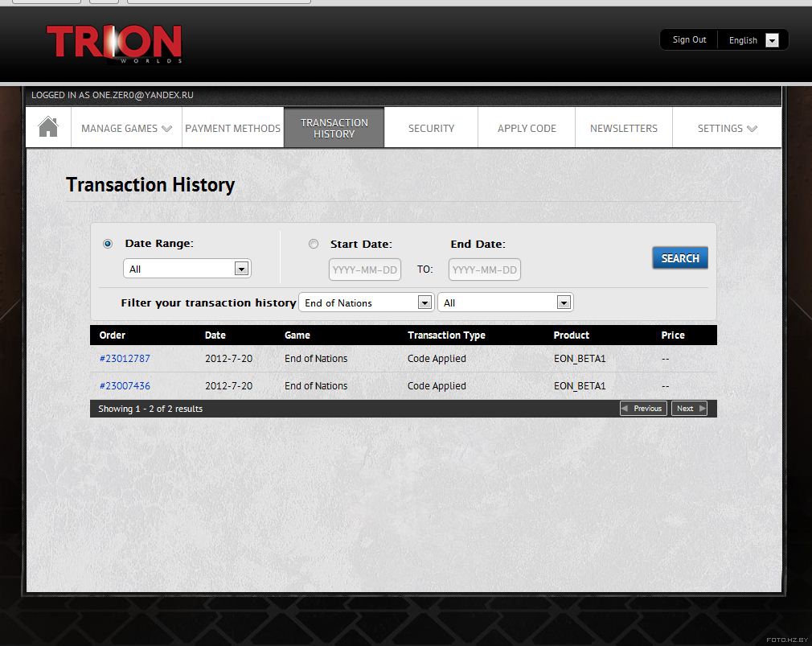The width and height of the screenshot is (812, 646).
Task: Click EON_BETA1 product for order #23007436
Action: (x=580, y=386)
